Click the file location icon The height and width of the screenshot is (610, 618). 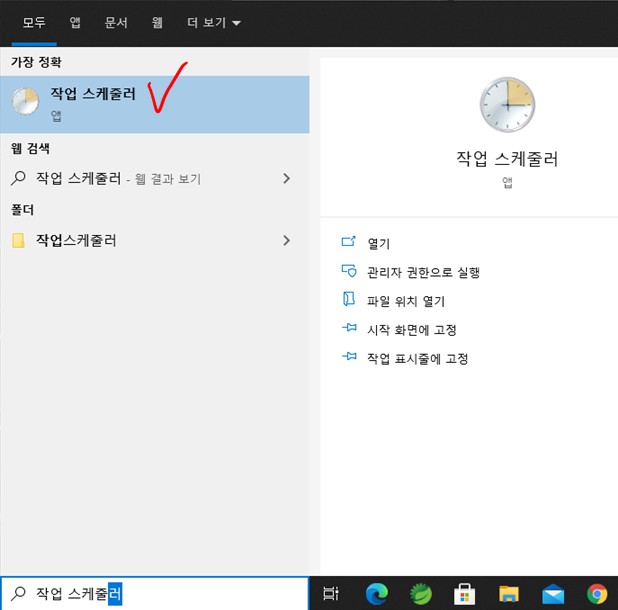(349, 299)
